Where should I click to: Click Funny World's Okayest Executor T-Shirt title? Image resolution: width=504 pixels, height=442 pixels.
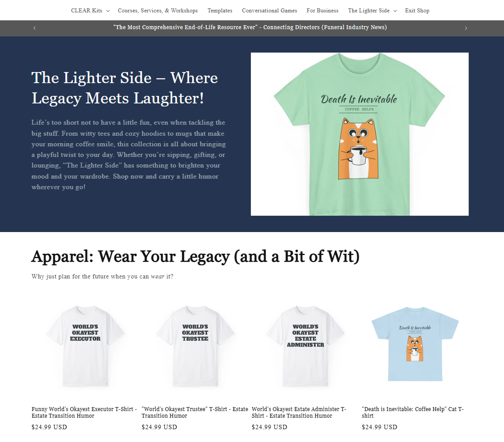pyautogui.click(x=84, y=412)
